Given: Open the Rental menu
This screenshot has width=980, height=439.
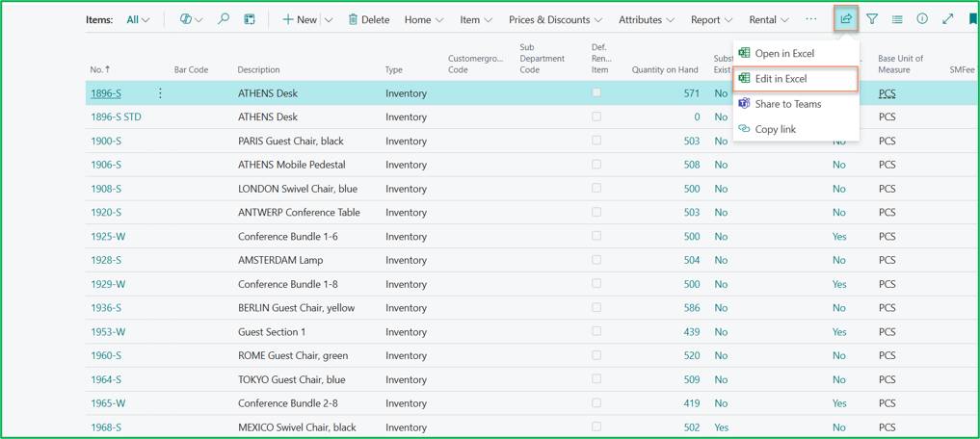Looking at the screenshot, I should click(x=769, y=19).
